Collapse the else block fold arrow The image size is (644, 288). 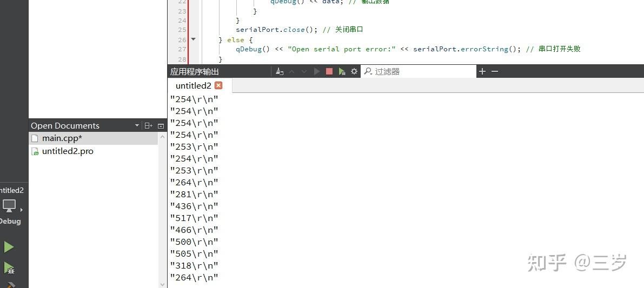(194, 39)
